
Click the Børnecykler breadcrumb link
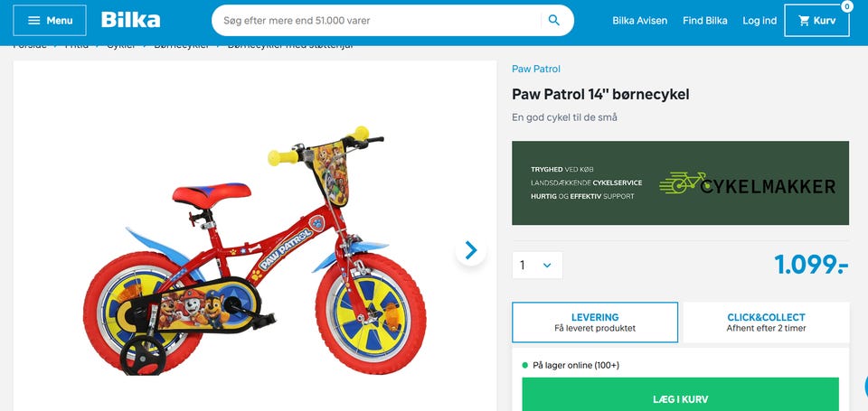(x=182, y=46)
